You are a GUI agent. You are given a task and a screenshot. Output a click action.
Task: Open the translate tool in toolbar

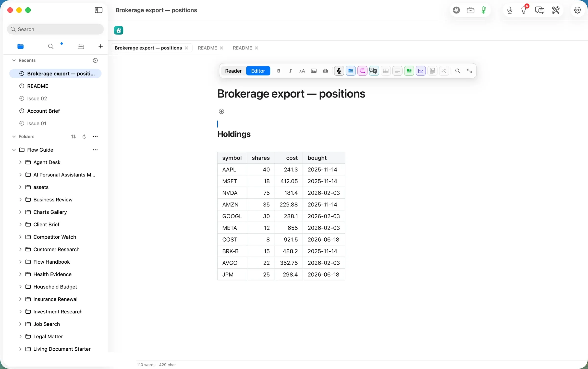pos(374,71)
